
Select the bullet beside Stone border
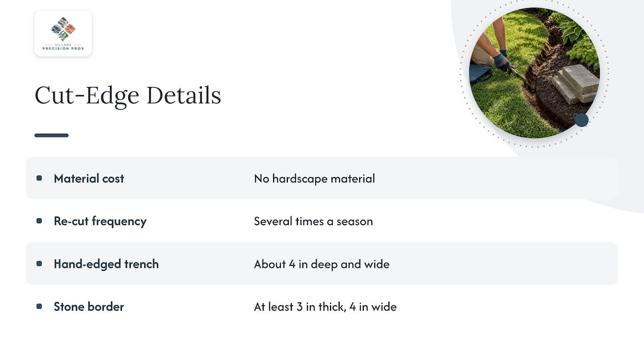coord(39,306)
